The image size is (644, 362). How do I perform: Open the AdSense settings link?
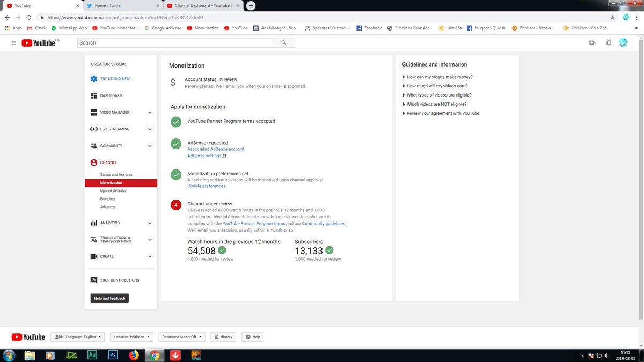pyautogui.click(x=207, y=156)
